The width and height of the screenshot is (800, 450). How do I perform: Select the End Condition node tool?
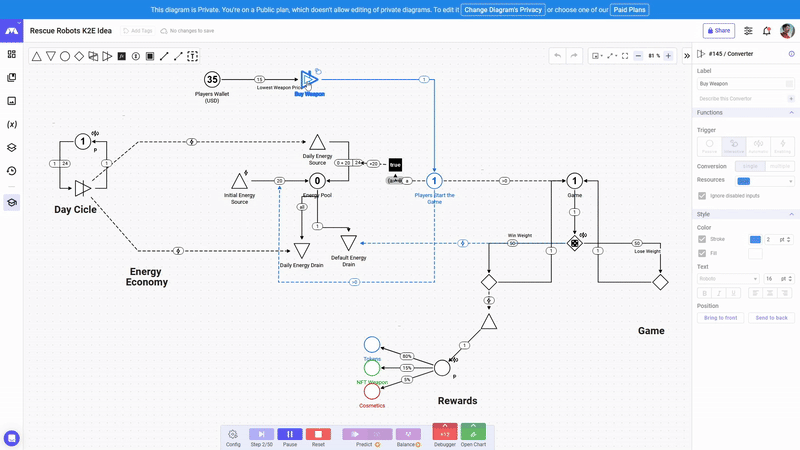pyautogui.click(x=150, y=56)
